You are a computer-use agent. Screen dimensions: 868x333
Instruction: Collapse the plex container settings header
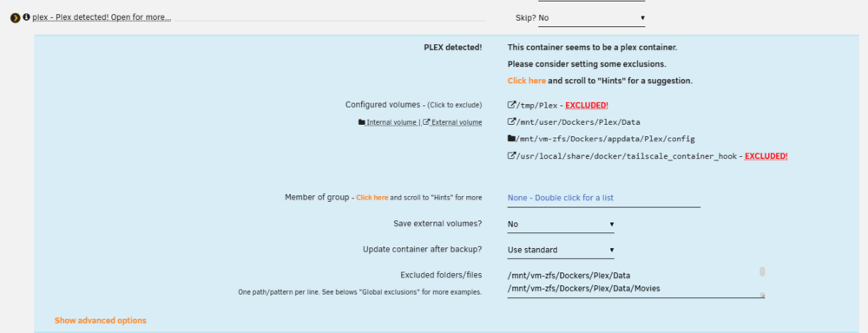click(x=102, y=17)
